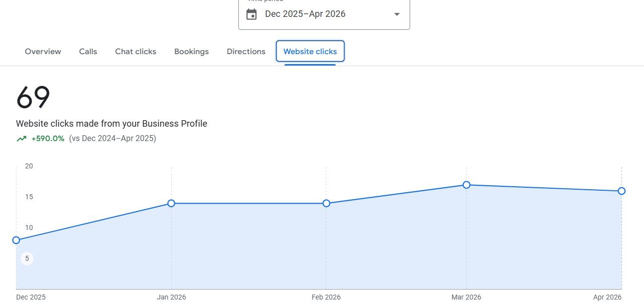Click the green trending-up arrow icon

click(x=21, y=139)
